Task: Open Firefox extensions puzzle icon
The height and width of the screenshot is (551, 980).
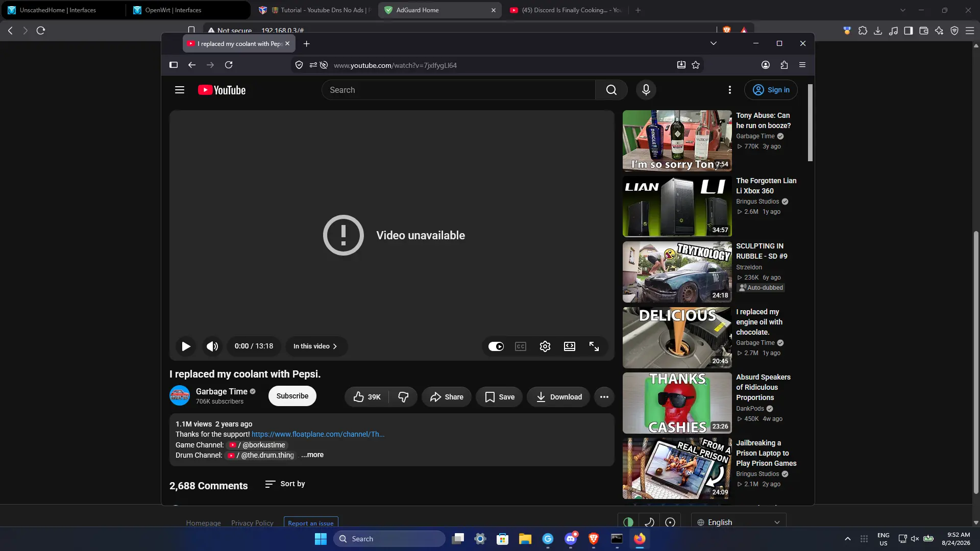Action: [x=785, y=65]
